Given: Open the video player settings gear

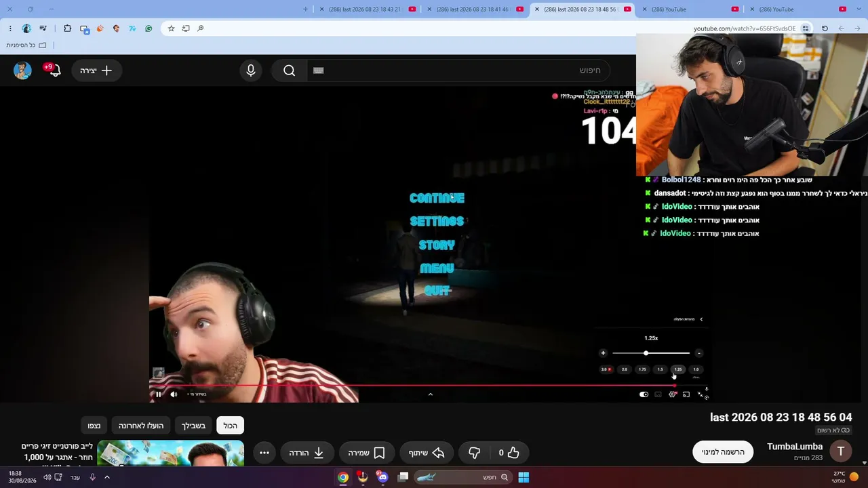Looking at the screenshot, I should [x=673, y=394].
